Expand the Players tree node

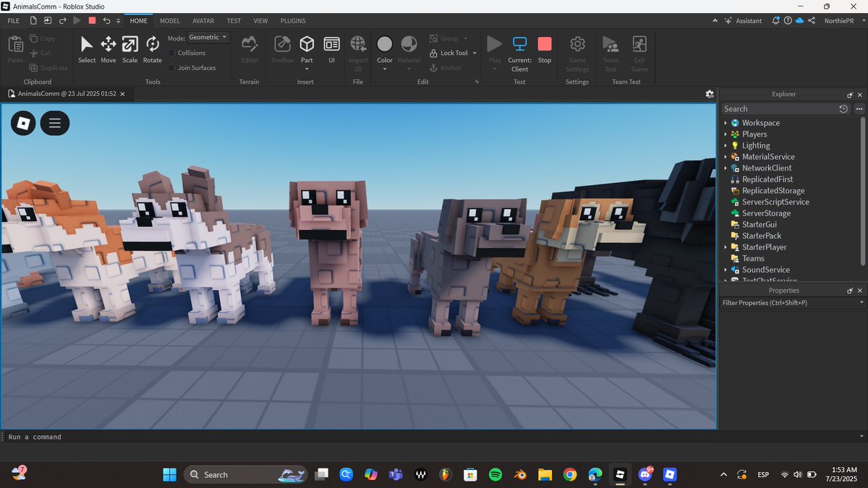726,134
